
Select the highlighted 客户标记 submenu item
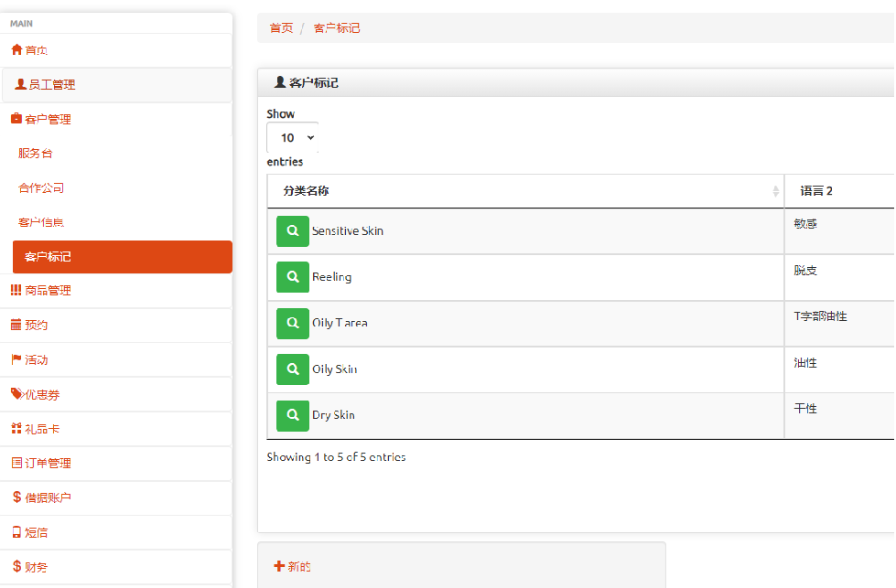click(x=123, y=257)
